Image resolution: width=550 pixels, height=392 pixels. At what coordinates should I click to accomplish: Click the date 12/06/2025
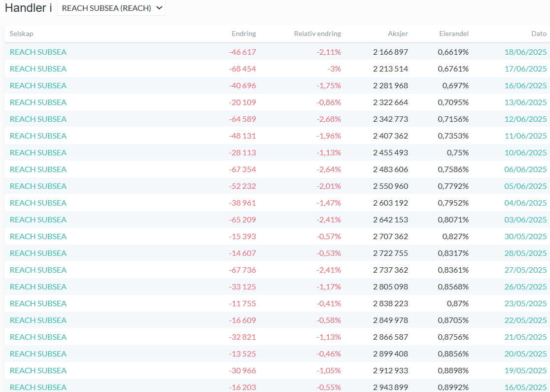coord(525,119)
